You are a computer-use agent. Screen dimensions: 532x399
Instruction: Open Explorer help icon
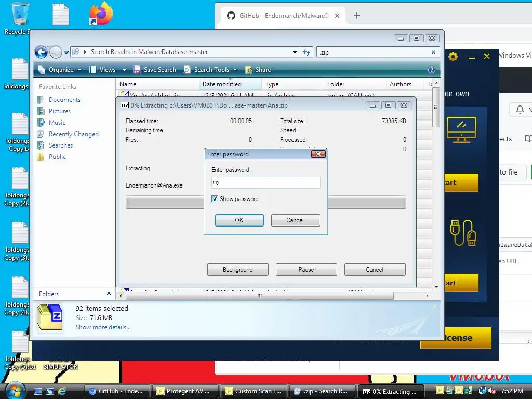pyautogui.click(x=431, y=70)
